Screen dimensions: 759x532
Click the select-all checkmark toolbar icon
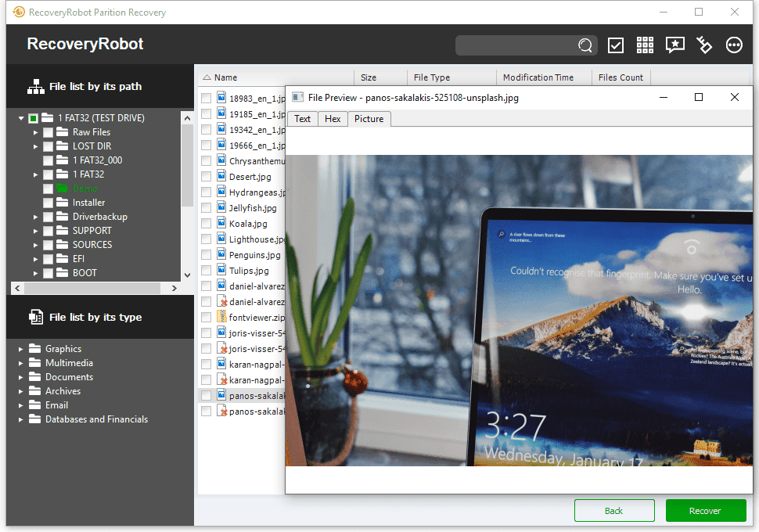click(x=615, y=45)
